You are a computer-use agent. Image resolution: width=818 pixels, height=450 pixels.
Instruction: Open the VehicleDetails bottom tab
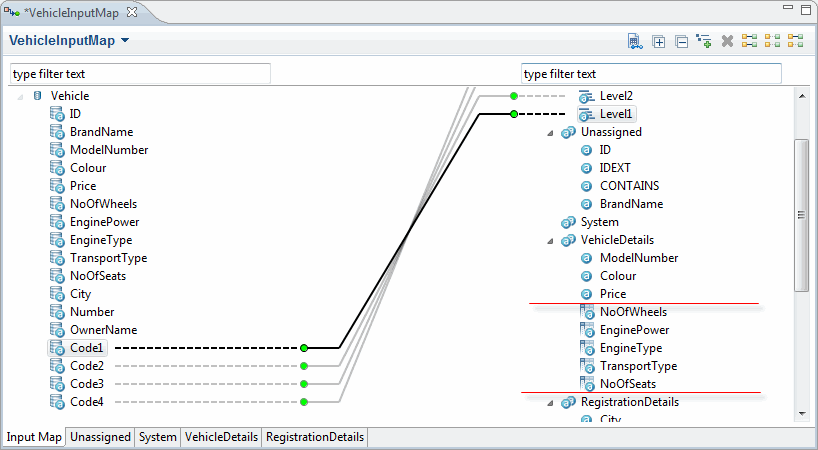click(221, 437)
